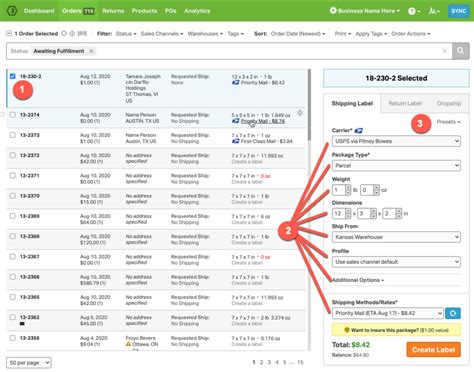This screenshot has width=474, height=372.
Task: Click the search magnifier icon button
Action: pos(460,51)
